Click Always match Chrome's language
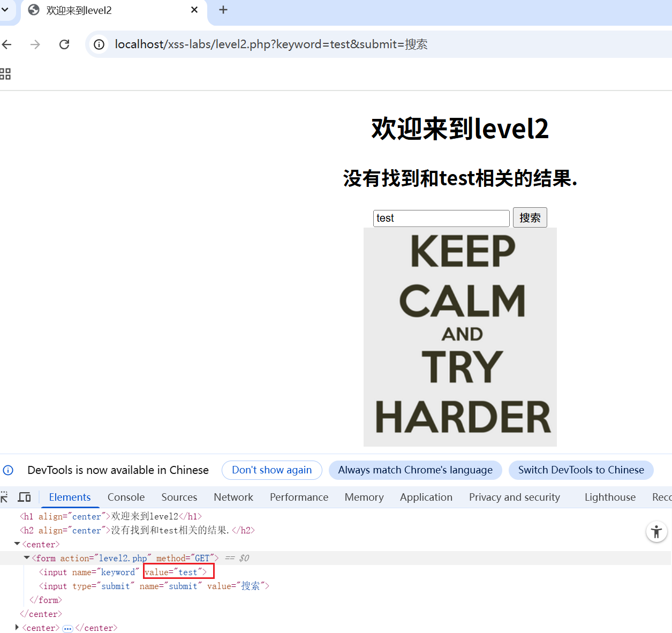 [415, 470]
